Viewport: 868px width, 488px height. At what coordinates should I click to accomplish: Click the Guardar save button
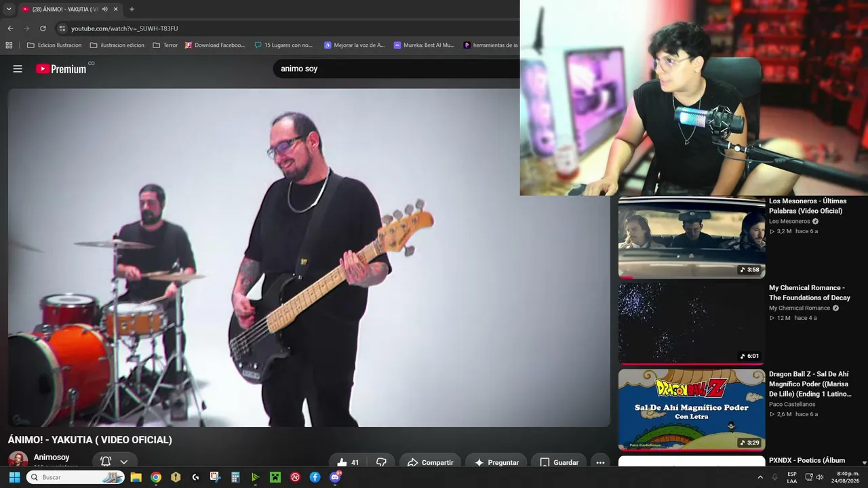click(x=559, y=462)
